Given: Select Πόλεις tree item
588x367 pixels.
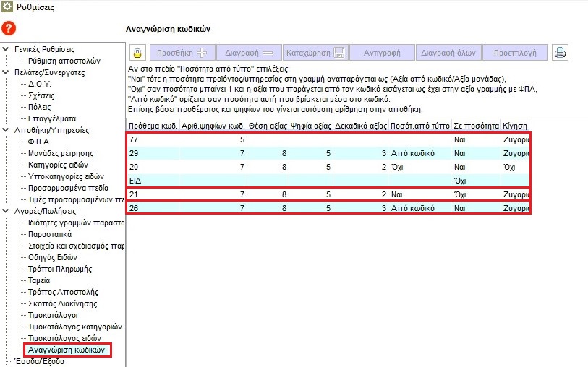Looking at the screenshot, I should tap(39, 107).
